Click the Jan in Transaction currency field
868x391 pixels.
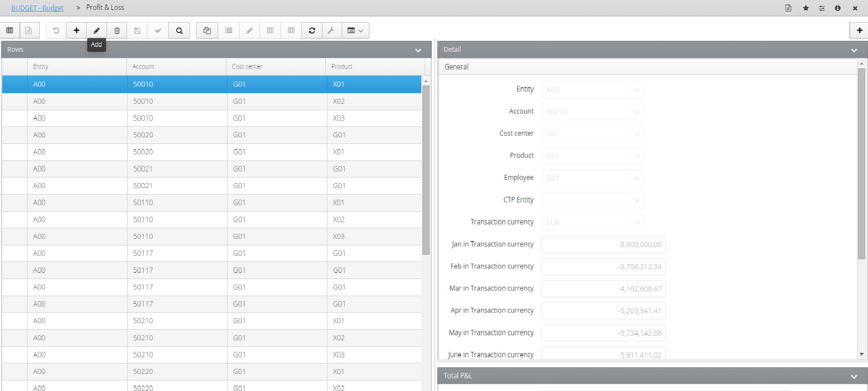click(x=604, y=244)
